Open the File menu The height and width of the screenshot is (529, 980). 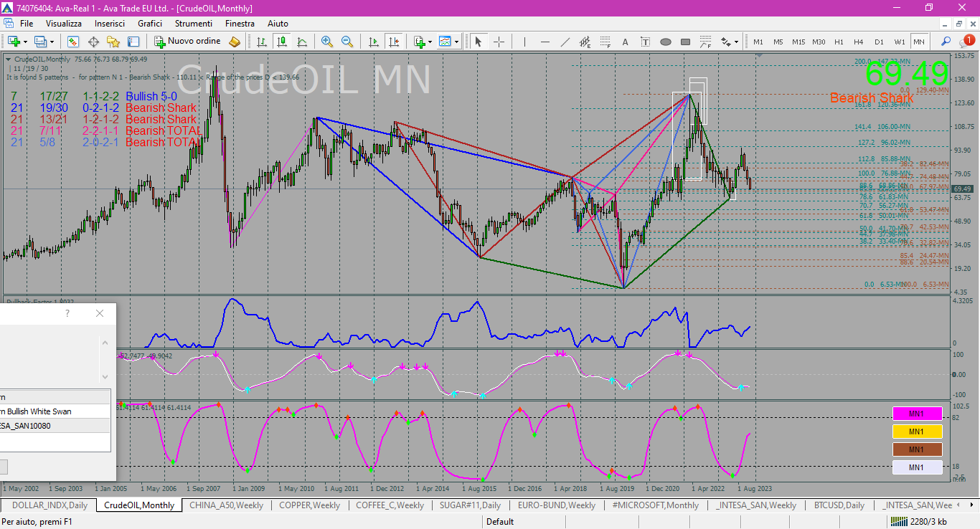[x=27, y=24]
